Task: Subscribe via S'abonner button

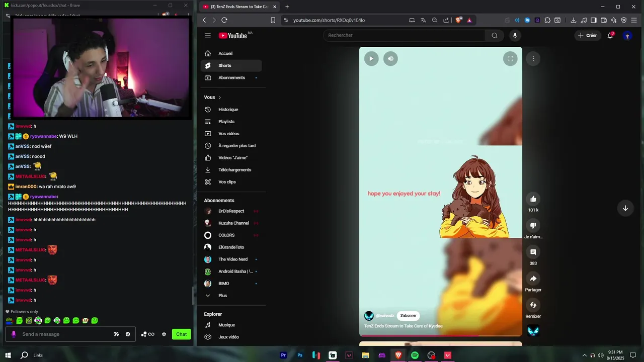Action: point(409,316)
